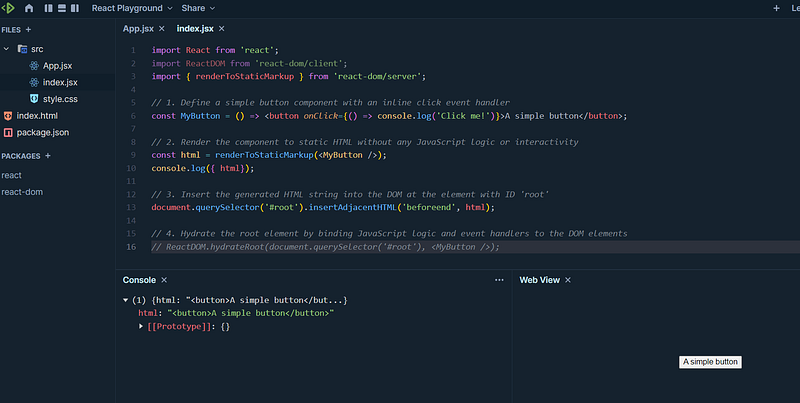Click the icon beside package.json

click(x=8, y=133)
